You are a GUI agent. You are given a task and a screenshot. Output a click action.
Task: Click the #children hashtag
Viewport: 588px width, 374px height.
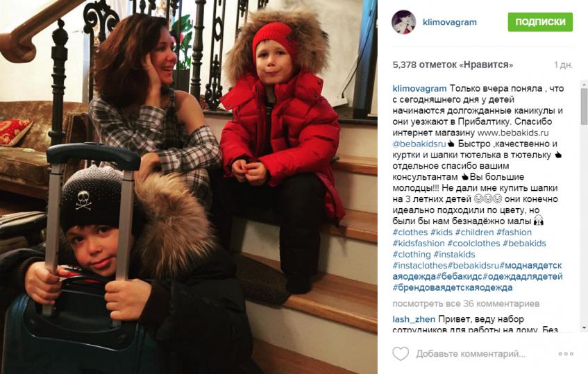click(474, 232)
